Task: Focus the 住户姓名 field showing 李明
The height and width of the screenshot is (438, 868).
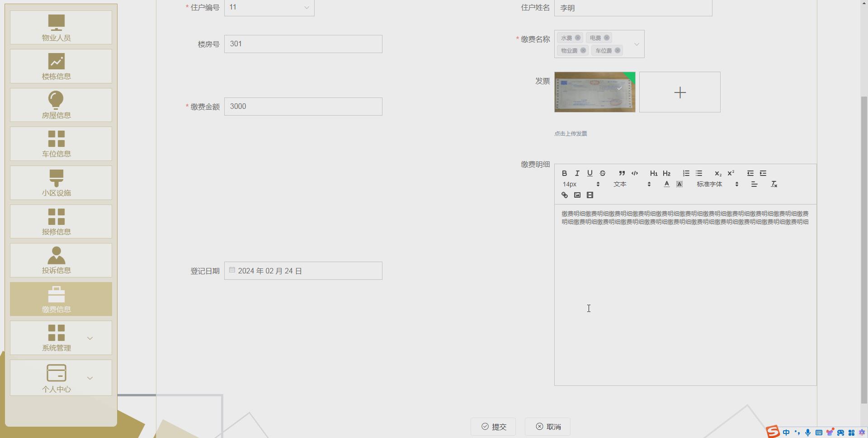Action: pyautogui.click(x=633, y=8)
